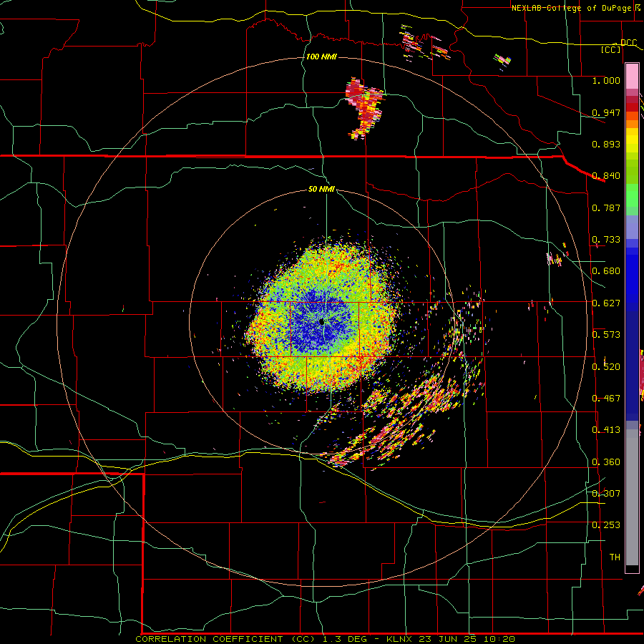Click the 0.787 value on the color scale
Image resolution: width=644 pixels, height=644 pixels.
click(606, 208)
